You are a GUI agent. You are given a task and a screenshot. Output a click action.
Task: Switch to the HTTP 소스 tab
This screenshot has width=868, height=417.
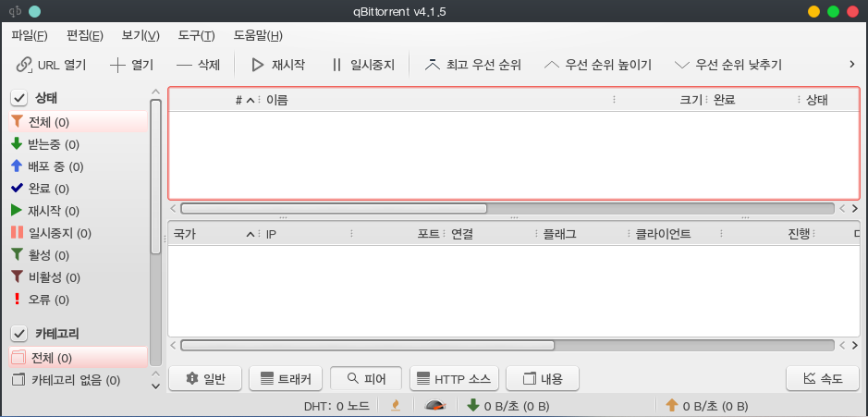pyautogui.click(x=455, y=379)
